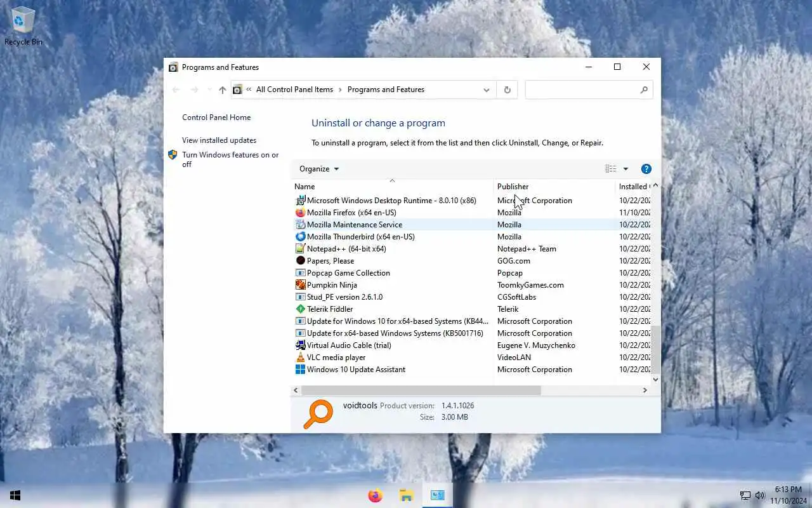Screen dimensions: 812x508
Task: Click the Update for Windows 10 KB44 icon
Action: pos(301,321)
